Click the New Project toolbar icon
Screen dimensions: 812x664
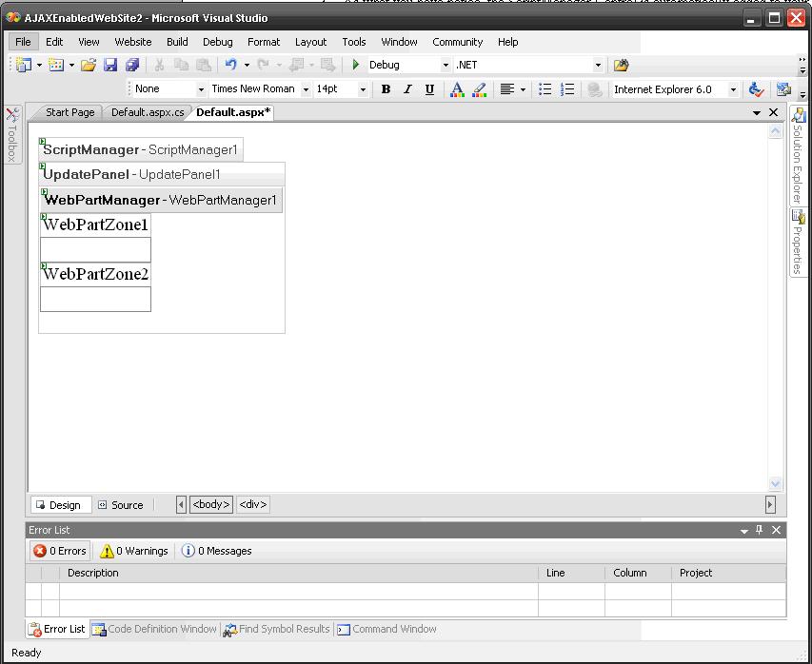point(23,65)
